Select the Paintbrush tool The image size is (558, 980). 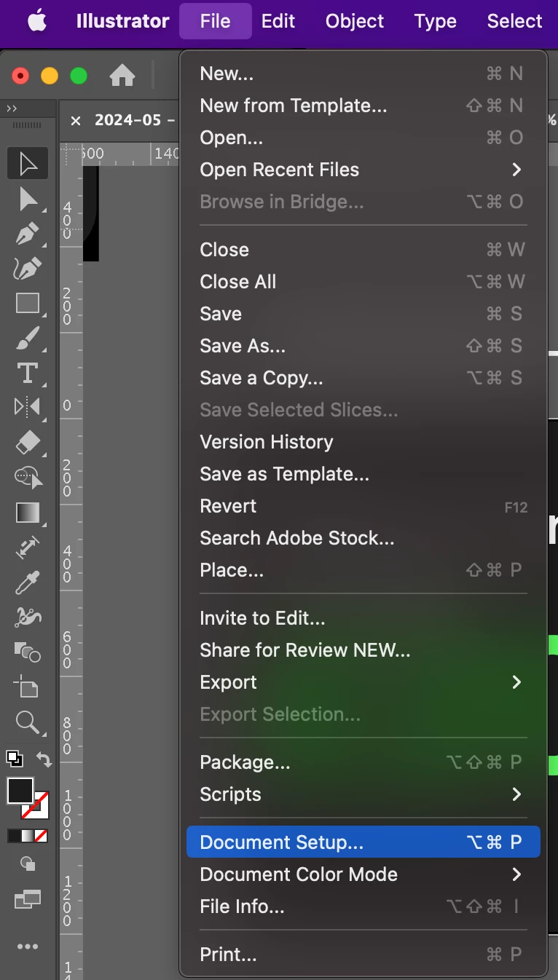[28, 338]
